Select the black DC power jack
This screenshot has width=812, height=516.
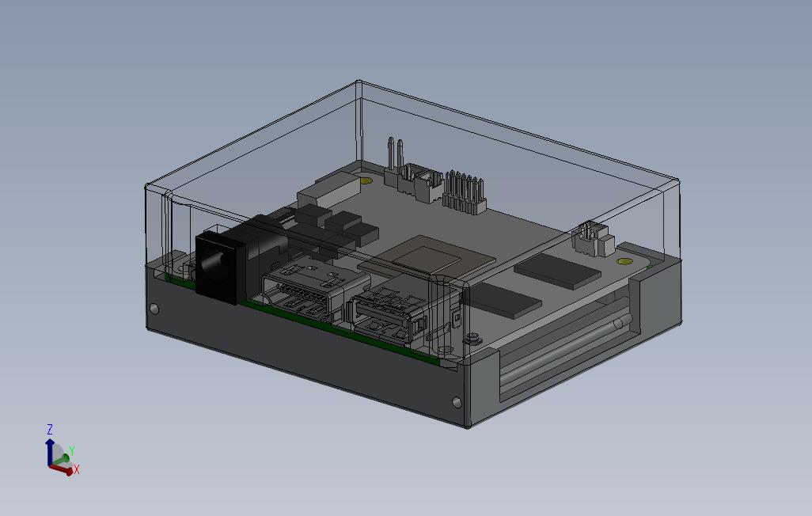click(219, 267)
